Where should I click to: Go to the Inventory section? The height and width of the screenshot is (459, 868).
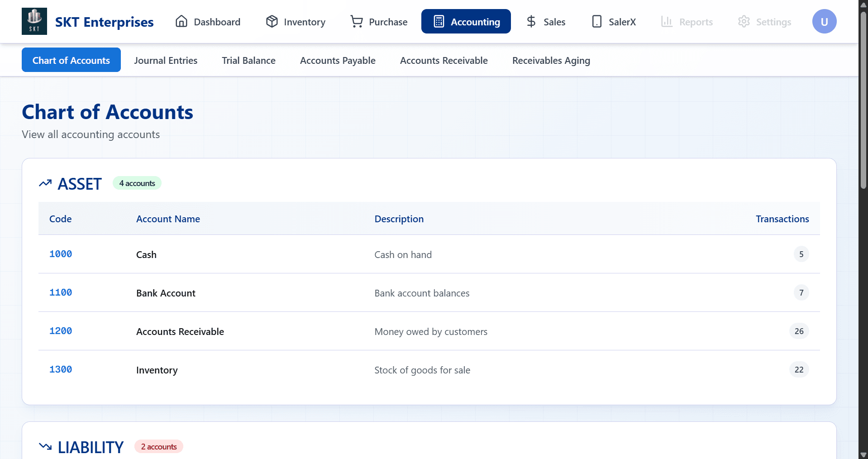click(x=296, y=21)
